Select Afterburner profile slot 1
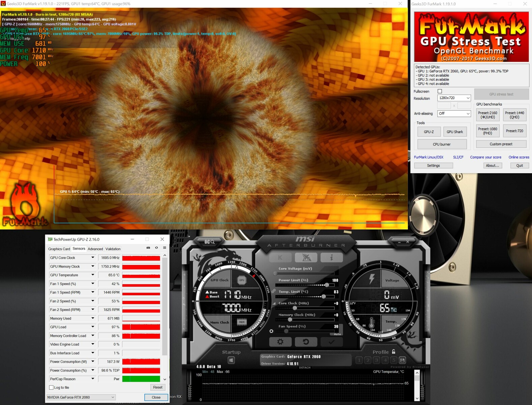 [359, 360]
